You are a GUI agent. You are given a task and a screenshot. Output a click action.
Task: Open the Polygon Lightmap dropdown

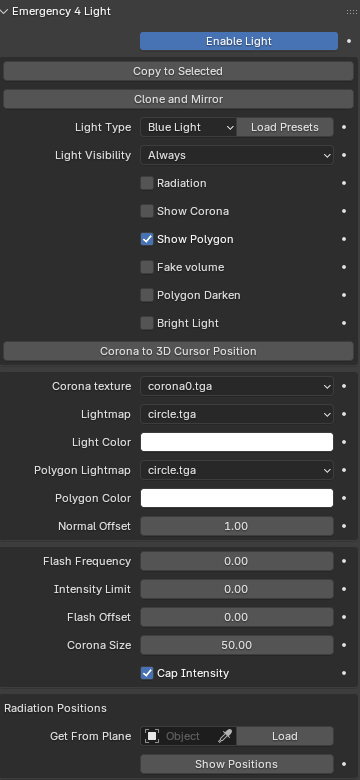[237, 470]
